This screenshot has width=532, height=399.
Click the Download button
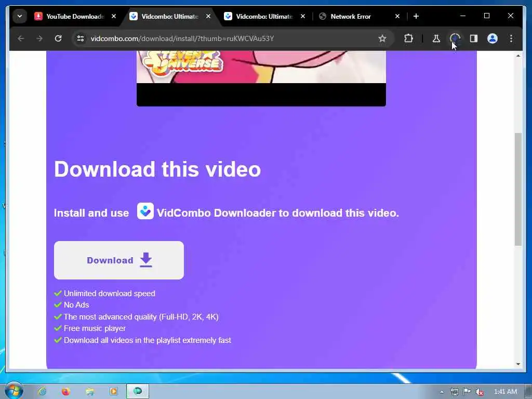click(119, 260)
